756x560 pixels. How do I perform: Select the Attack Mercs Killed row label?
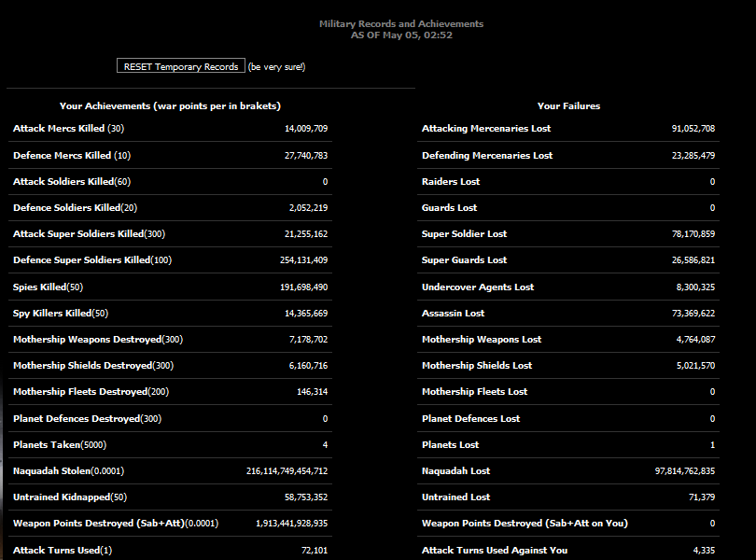[x=68, y=129]
